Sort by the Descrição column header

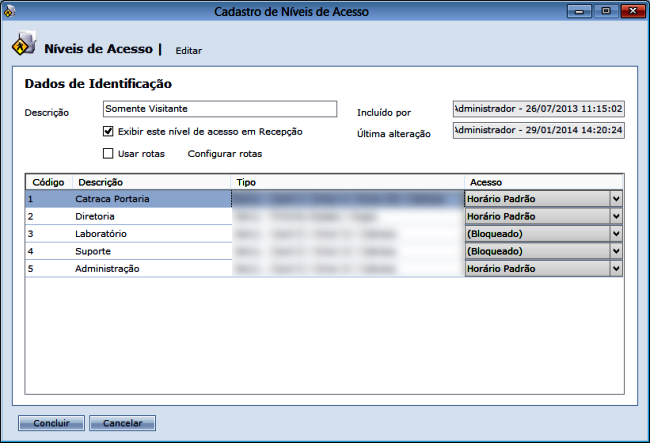pos(100,182)
